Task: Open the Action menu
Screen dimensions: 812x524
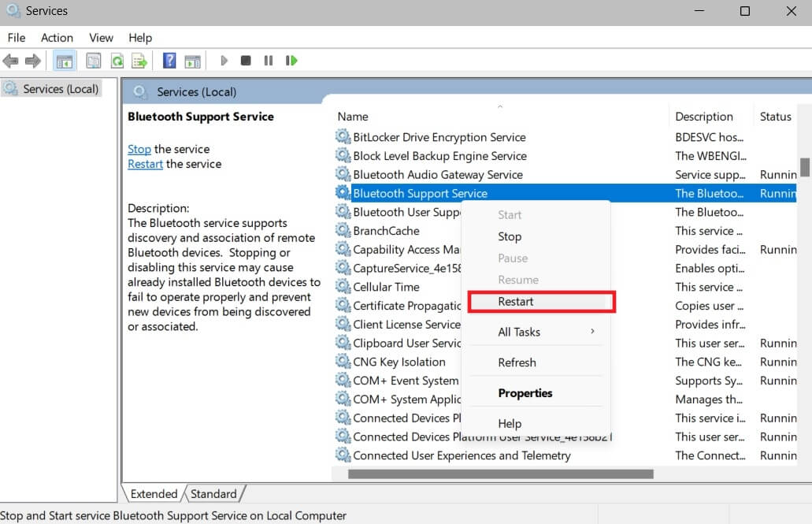Action: 56,37
